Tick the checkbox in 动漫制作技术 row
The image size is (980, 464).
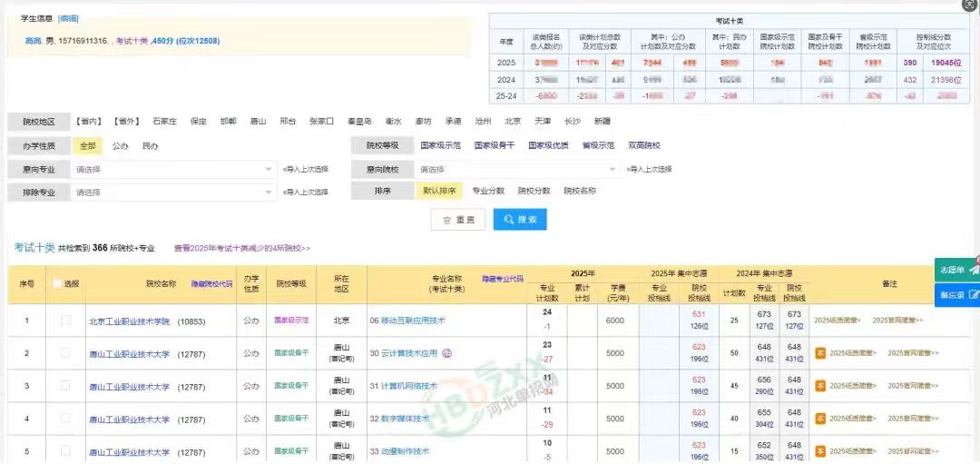tap(65, 451)
